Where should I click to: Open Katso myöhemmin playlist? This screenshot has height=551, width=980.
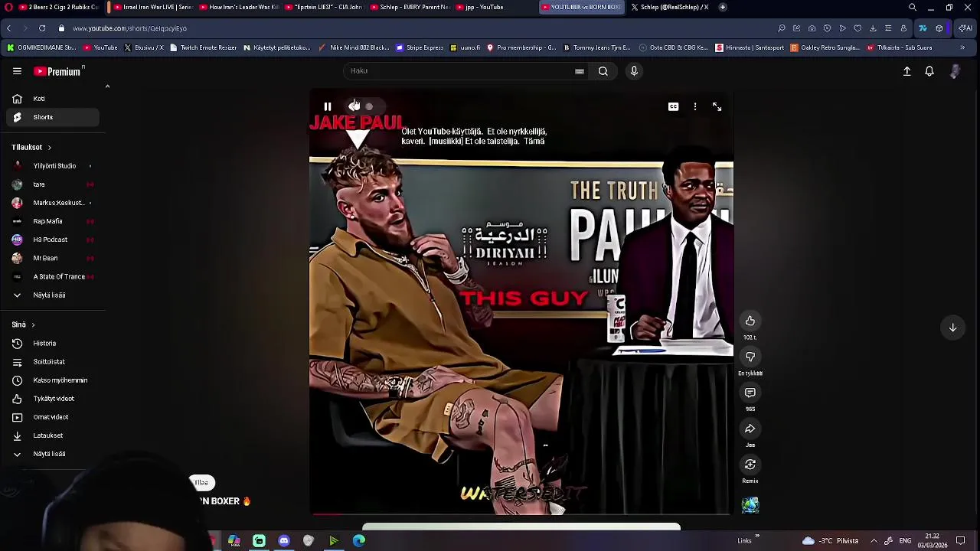[53, 380]
